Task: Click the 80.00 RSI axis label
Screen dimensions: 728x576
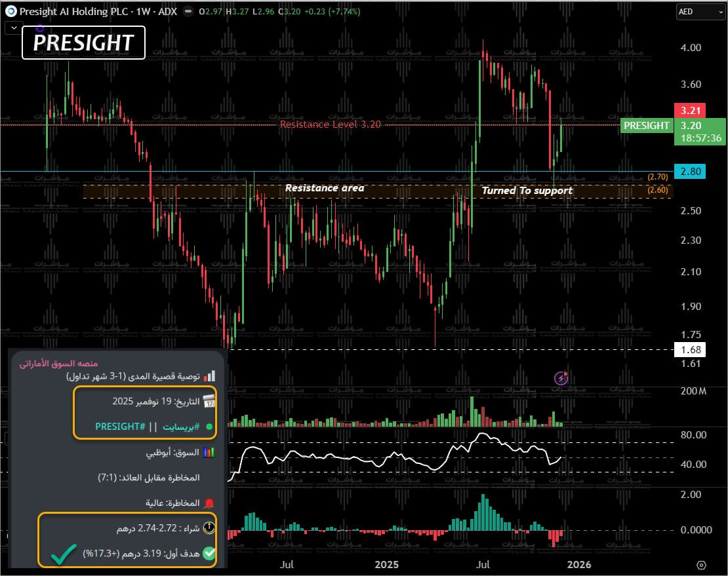Action: (x=694, y=435)
